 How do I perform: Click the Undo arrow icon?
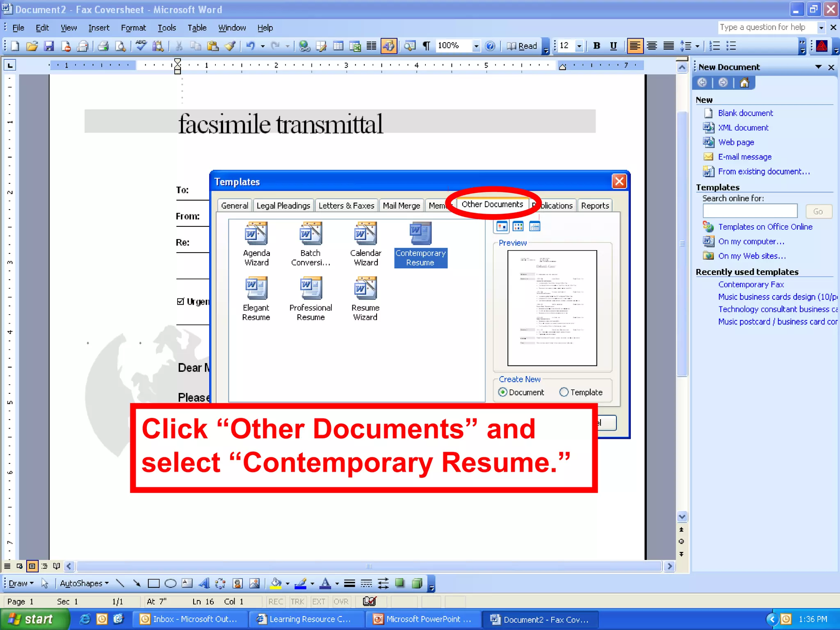251,46
